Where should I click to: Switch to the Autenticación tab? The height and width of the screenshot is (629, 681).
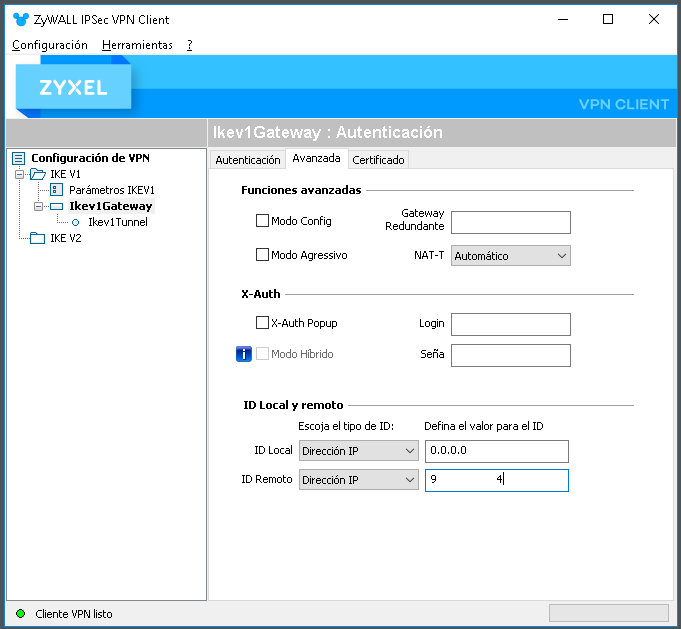coord(248,160)
